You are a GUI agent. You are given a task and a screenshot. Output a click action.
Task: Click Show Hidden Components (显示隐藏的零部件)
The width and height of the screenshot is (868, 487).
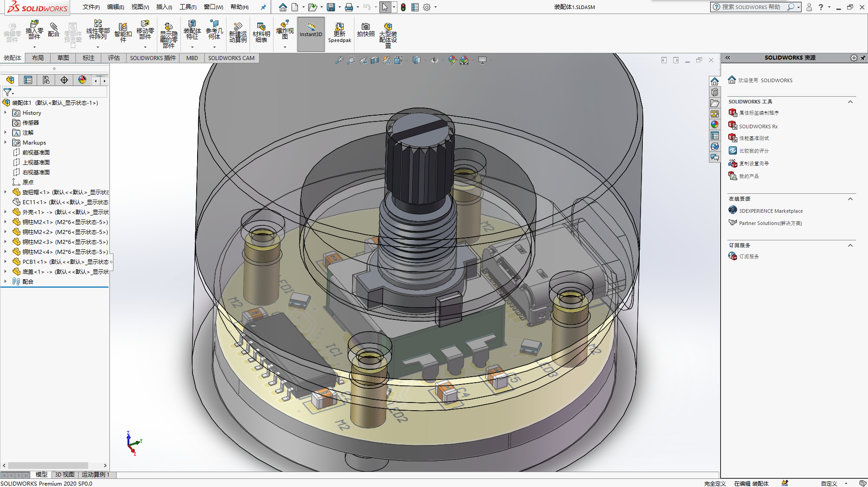click(x=169, y=35)
